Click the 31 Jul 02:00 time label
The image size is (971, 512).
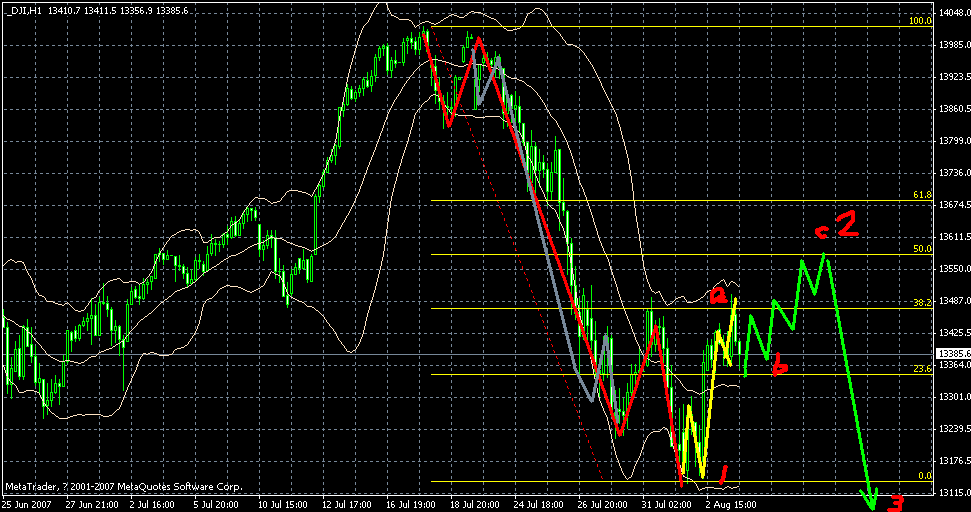coord(667,505)
